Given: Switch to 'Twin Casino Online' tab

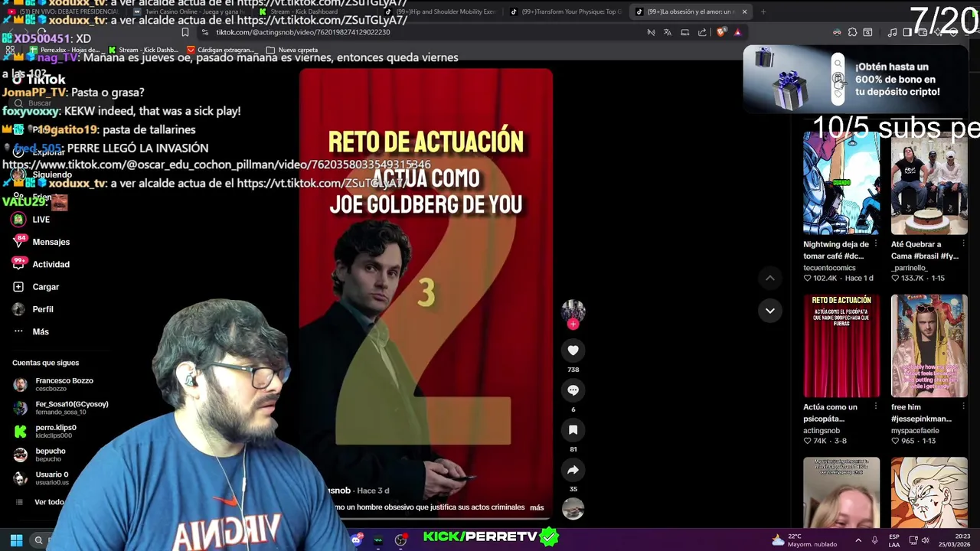Looking at the screenshot, I should (188, 11).
